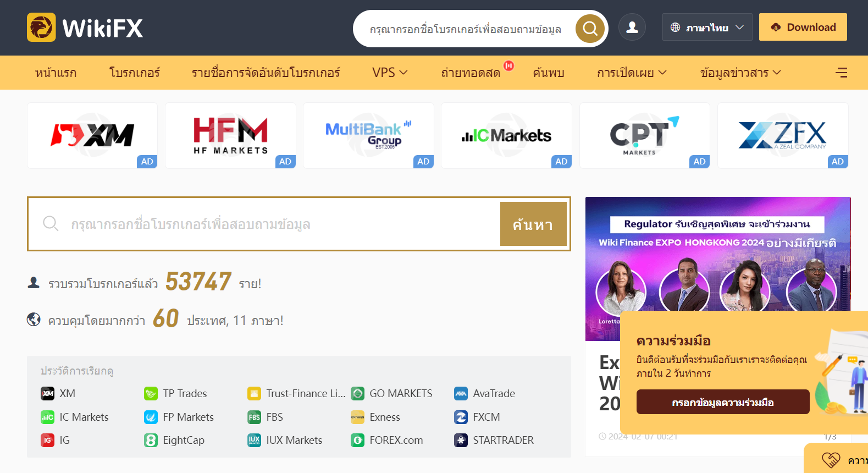Viewport: 868px width, 473px height.
Task: Click the 53747 broker count number
Action: (x=198, y=282)
